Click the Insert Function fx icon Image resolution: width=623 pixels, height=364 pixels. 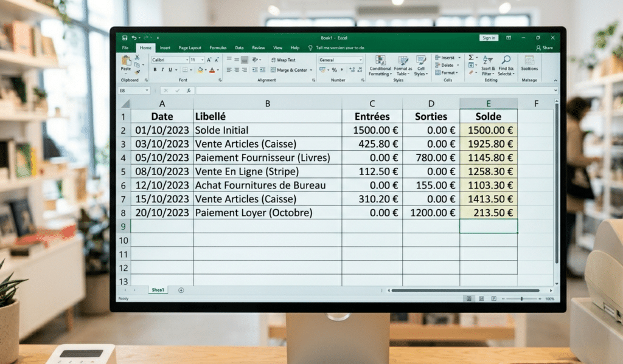(x=189, y=91)
